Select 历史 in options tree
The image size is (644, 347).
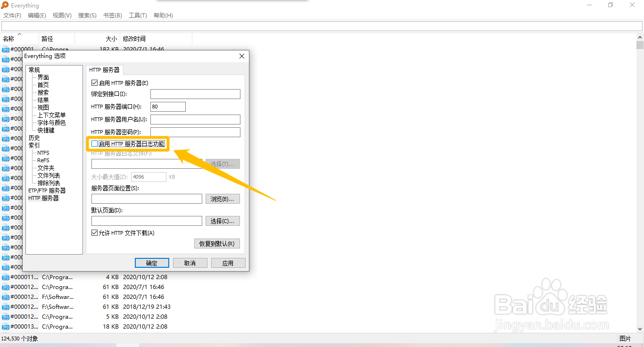tap(34, 138)
